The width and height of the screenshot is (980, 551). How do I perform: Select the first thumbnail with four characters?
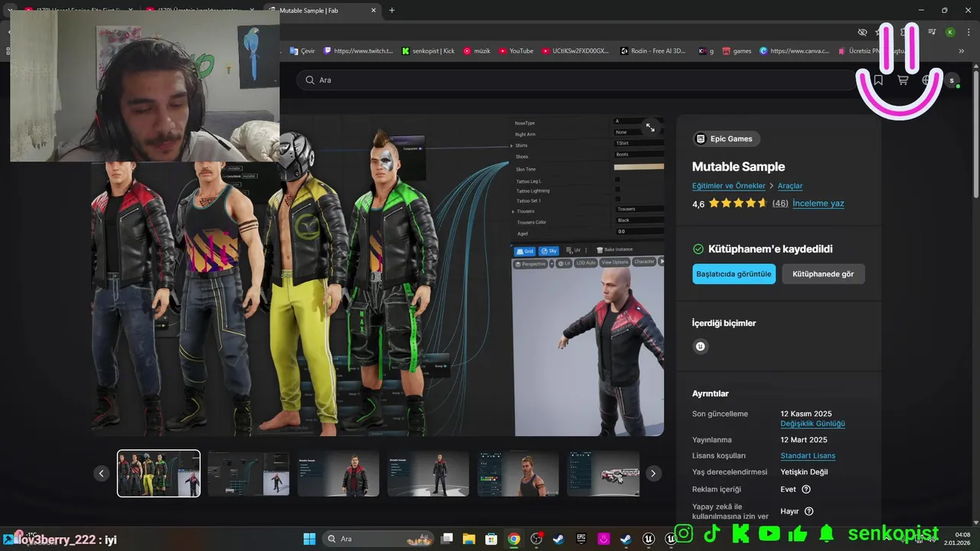158,474
